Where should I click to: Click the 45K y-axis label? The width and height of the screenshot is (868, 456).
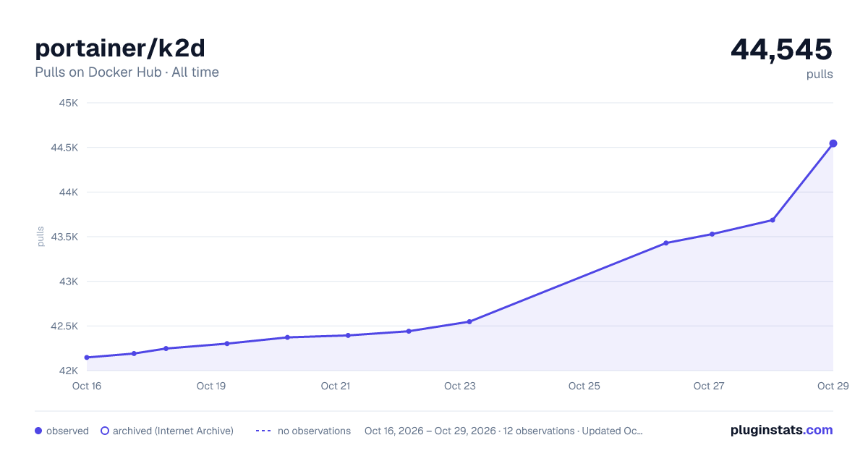(x=68, y=103)
